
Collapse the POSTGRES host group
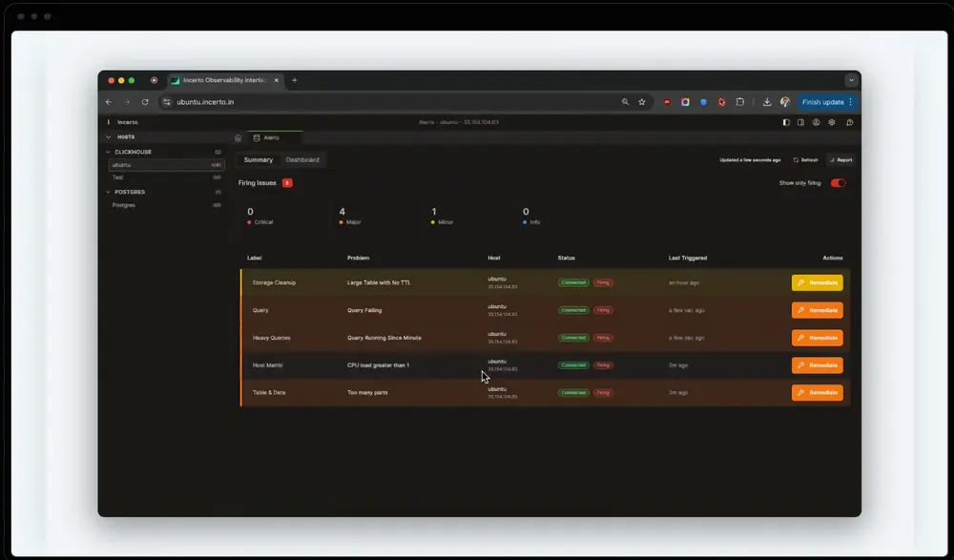(109, 192)
